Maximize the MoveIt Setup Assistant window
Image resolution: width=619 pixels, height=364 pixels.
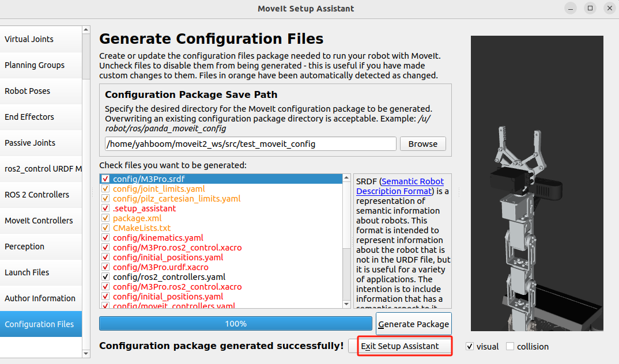click(590, 8)
